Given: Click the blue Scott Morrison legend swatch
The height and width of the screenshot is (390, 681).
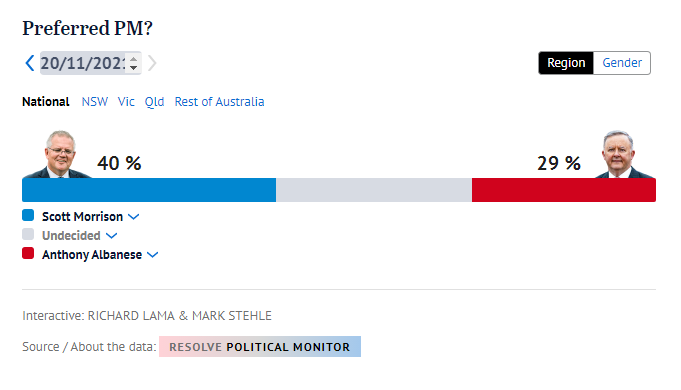Looking at the screenshot, I should coord(28,215).
